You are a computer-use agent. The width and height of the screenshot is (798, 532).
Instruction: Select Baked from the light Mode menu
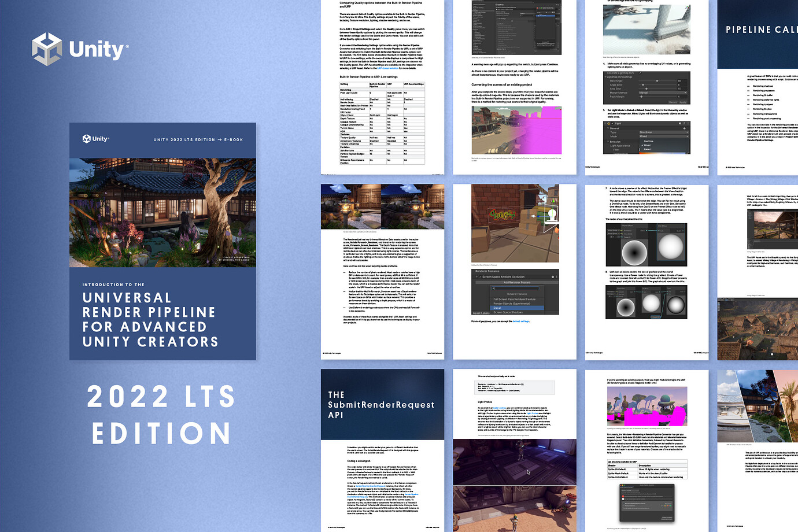pyautogui.click(x=647, y=149)
